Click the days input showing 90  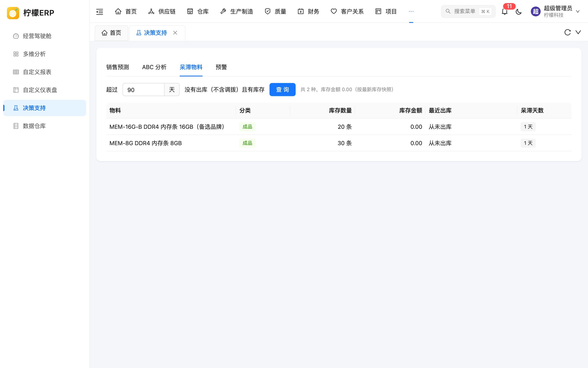click(x=144, y=90)
